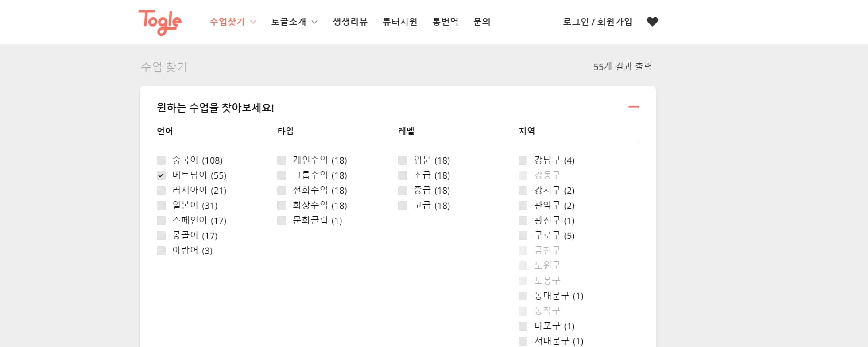Click the 문의 menu link

(x=482, y=22)
